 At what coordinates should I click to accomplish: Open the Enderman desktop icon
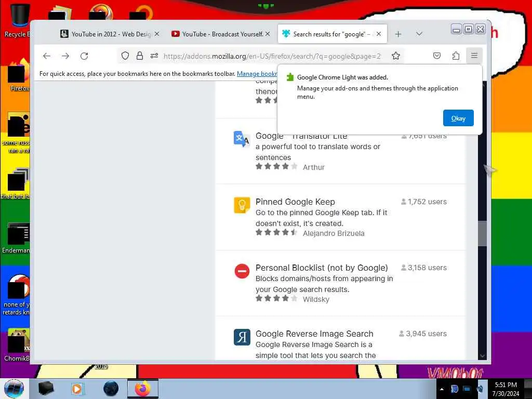click(16, 237)
